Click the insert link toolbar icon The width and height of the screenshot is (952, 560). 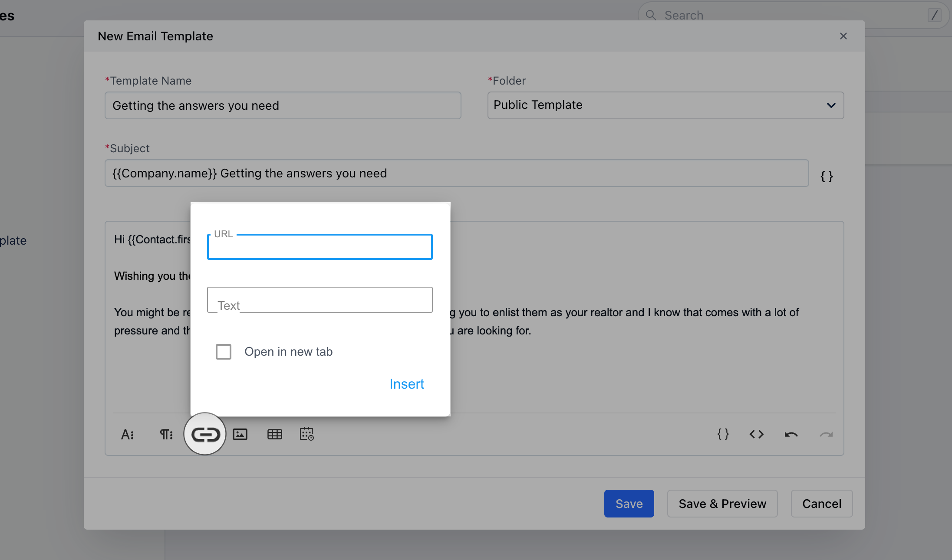coord(205,434)
